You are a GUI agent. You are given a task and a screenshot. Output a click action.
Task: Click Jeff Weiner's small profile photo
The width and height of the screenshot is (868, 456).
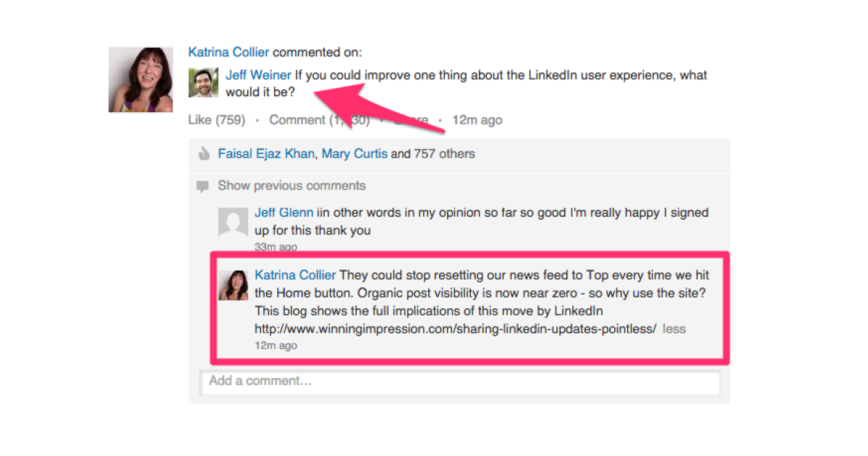coord(203,83)
